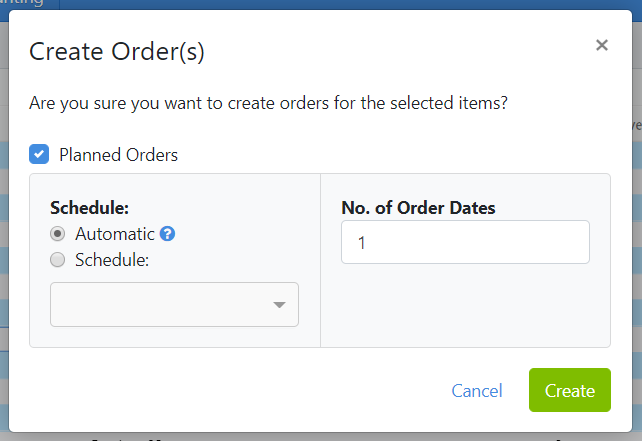The height and width of the screenshot is (441, 642).
Task: Select the Automatic radio button
Action: tap(58, 234)
